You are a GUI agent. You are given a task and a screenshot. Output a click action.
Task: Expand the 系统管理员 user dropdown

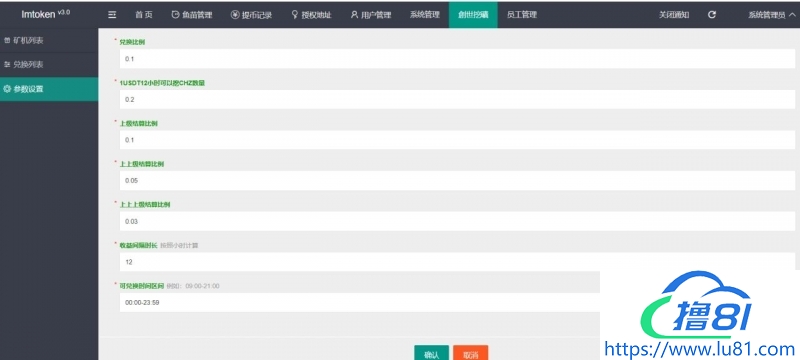(771, 15)
